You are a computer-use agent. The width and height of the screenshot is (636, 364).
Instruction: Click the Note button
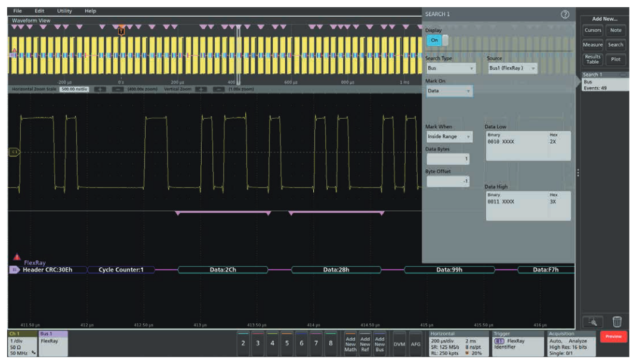(x=616, y=30)
